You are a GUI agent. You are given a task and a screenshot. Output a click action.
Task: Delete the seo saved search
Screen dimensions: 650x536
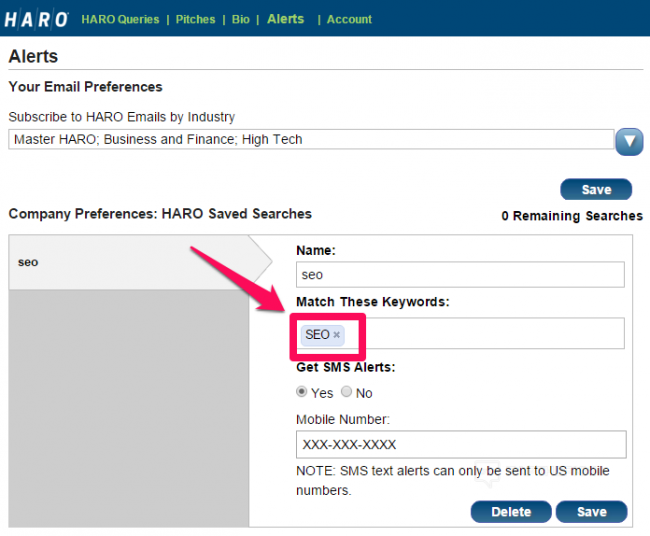tap(511, 512)
